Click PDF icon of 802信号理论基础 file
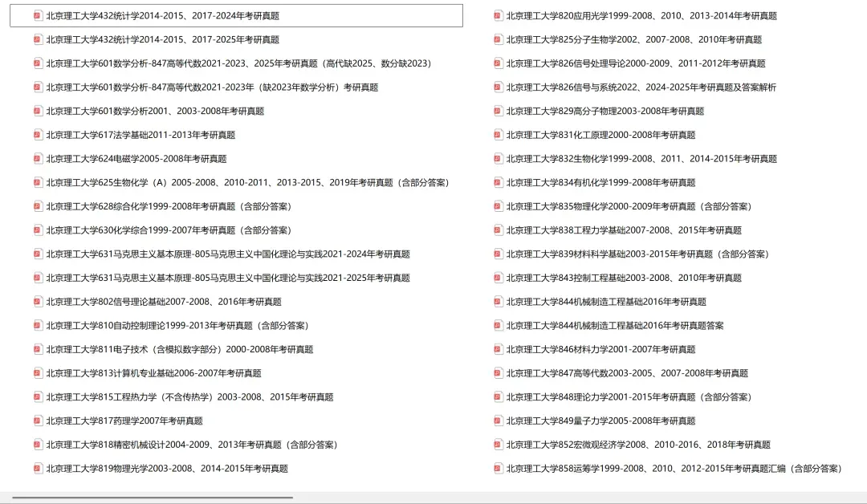Viewport: 867px width, 504px height. point(38,302)
